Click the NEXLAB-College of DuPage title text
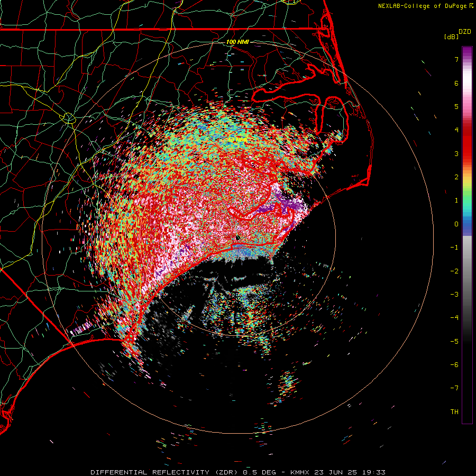This screenshot has width=476, height=476. pos(422,6)
